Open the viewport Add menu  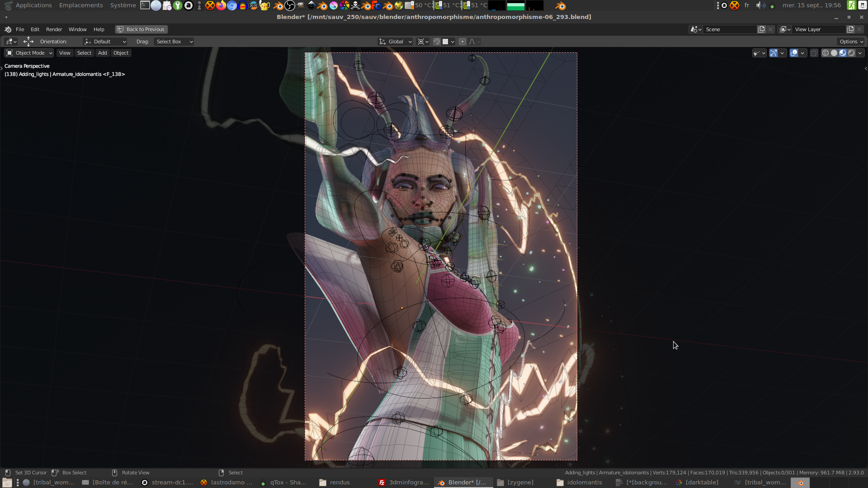click(103, 53)
